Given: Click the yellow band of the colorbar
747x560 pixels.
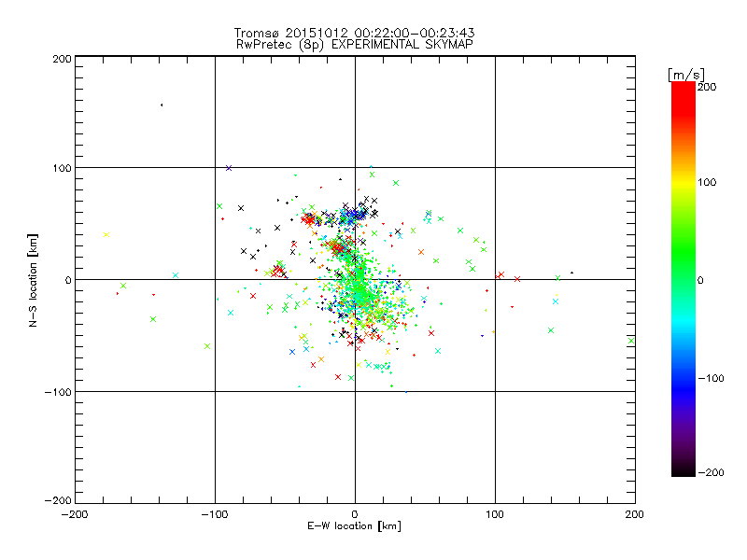Looking at the screenshot, I should coord(684,183).
